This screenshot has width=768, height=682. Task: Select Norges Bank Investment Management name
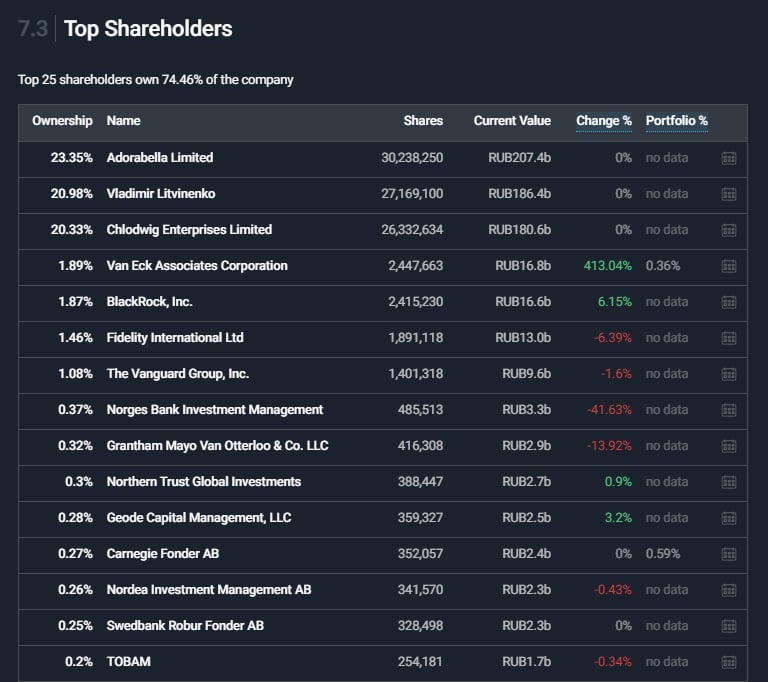[x=215, y=410]
